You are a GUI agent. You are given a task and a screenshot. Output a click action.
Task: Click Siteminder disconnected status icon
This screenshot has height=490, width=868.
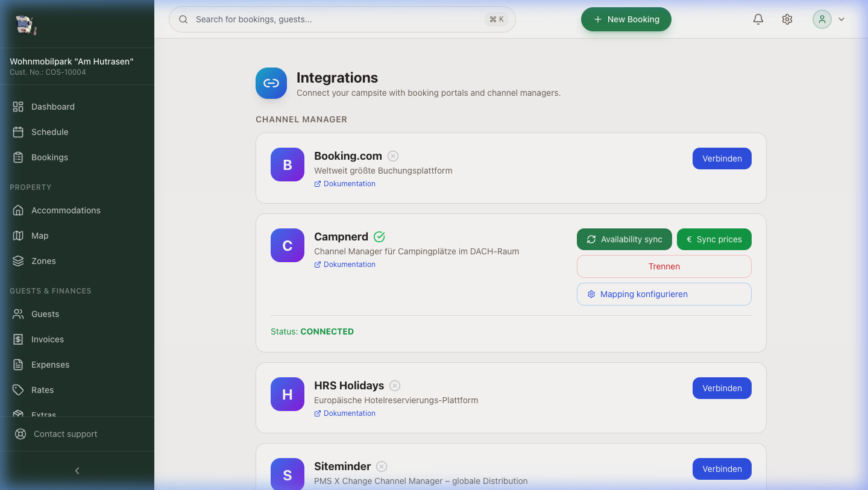pos(382,466)
